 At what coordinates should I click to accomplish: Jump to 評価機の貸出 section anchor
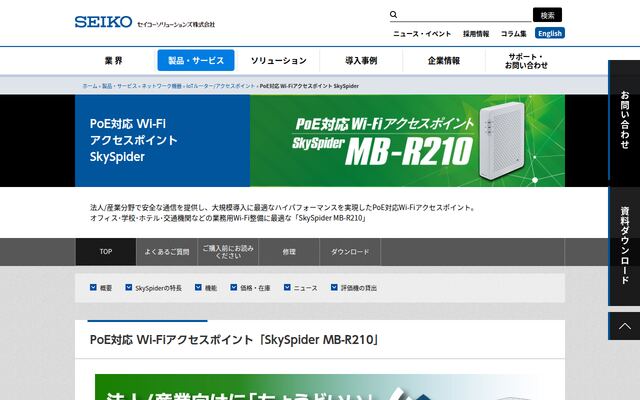coord(353,288)
